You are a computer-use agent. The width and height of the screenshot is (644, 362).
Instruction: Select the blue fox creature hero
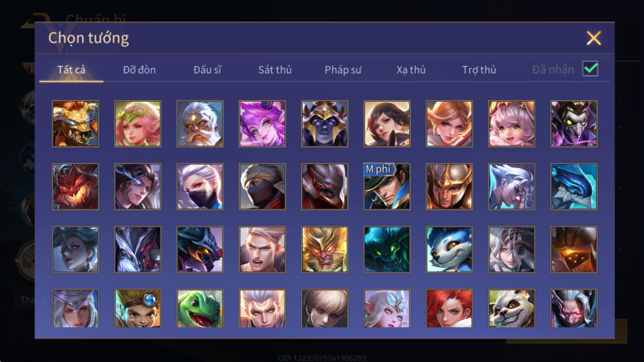449,249
